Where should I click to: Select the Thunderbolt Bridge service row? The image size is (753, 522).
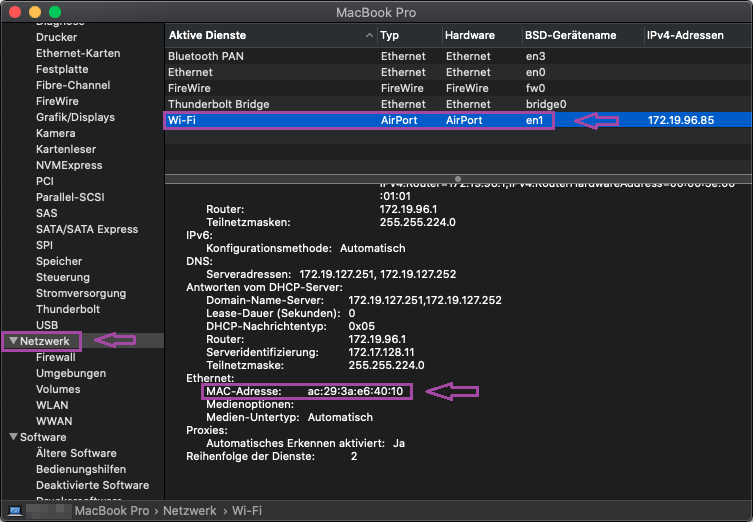click(x=458, y=104)
